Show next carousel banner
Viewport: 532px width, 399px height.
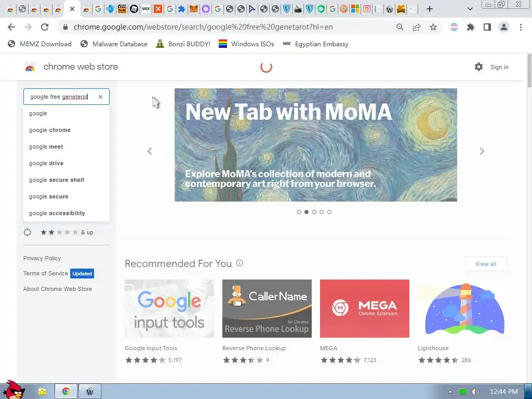(482, 151)
